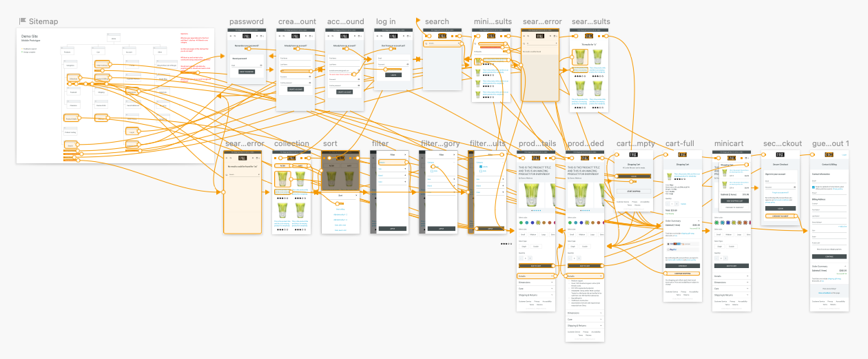
Task: Click quantity plus in prod...tails artboard
Action: pyautogui.click(x=530, y=258)
